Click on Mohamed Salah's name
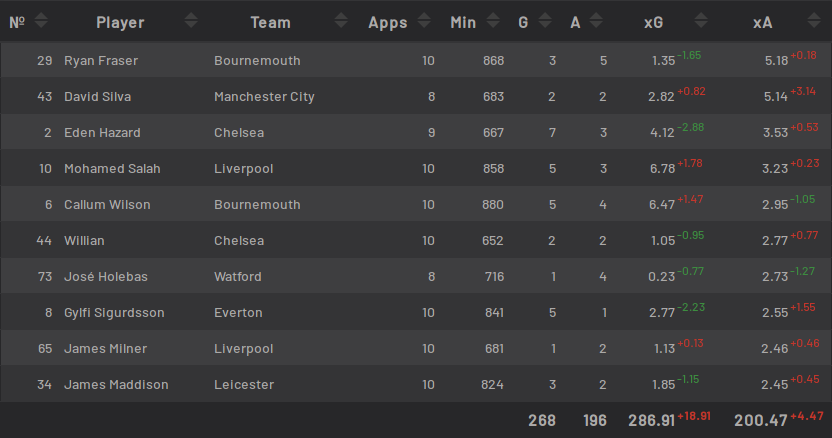832x438 pixels. [x=111, y=169]
